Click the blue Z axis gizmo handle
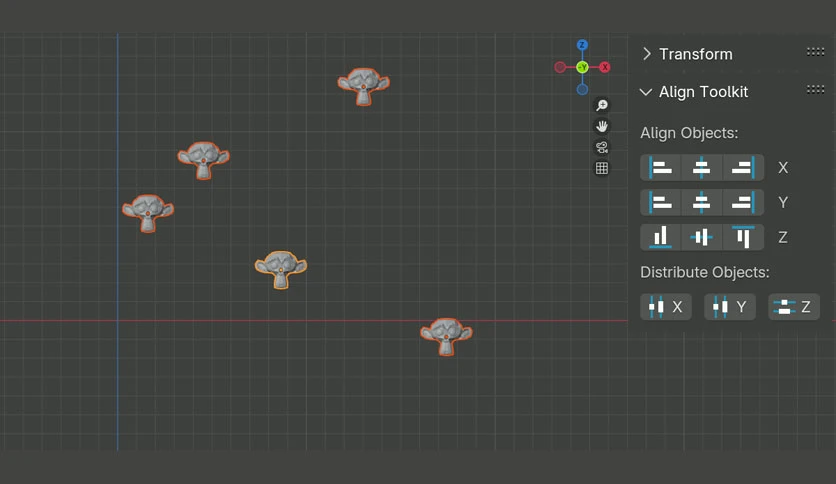The width and height of the screenshot is (836, 484). point(582,45)
